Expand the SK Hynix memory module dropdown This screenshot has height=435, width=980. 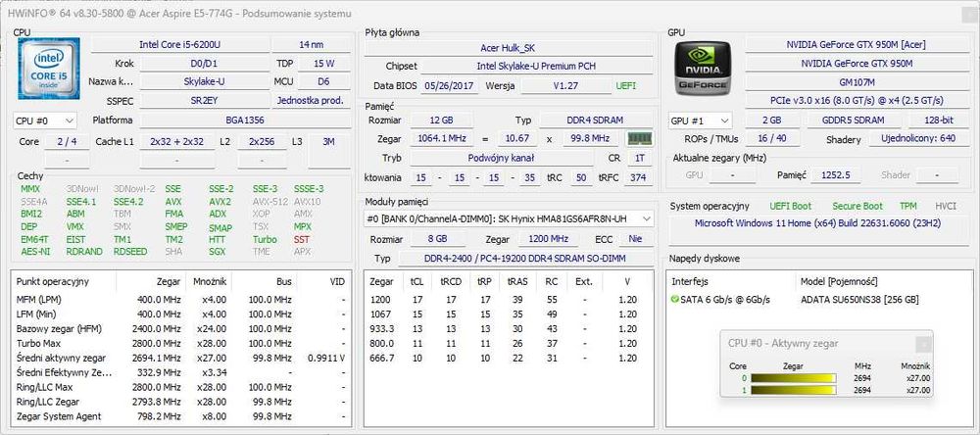click(x=510, y=218)
